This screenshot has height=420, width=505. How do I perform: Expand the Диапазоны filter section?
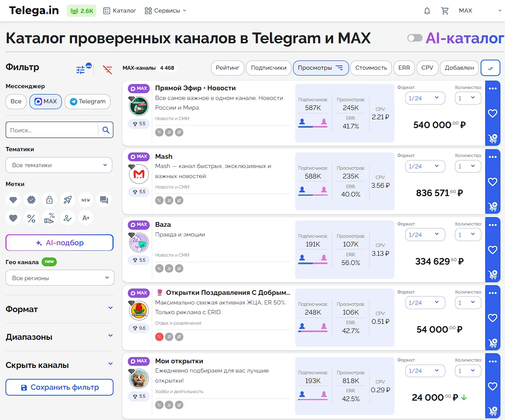point(59,337)
